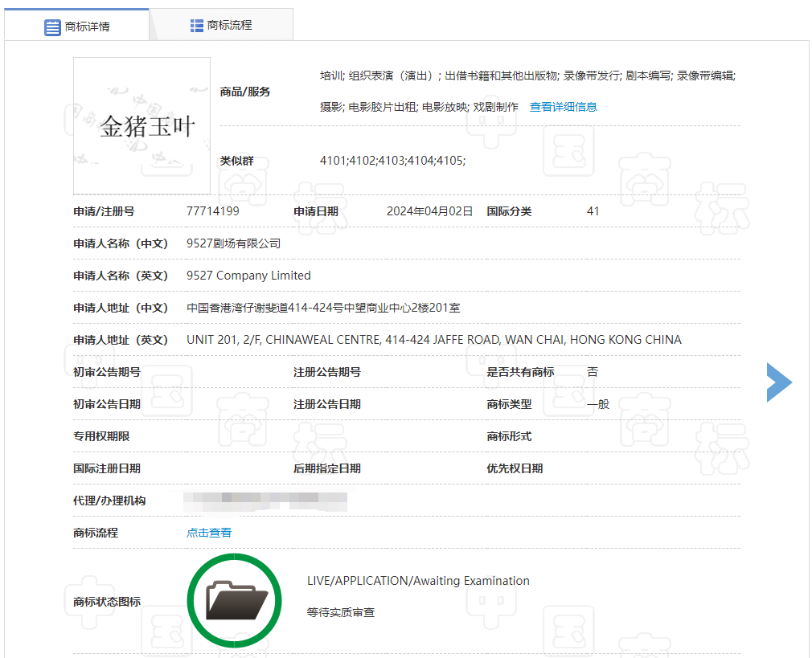Click the 等待实质审查 status text
Image resolution: width=812 pixels, height=658 pixels.
tap(340, 612)
